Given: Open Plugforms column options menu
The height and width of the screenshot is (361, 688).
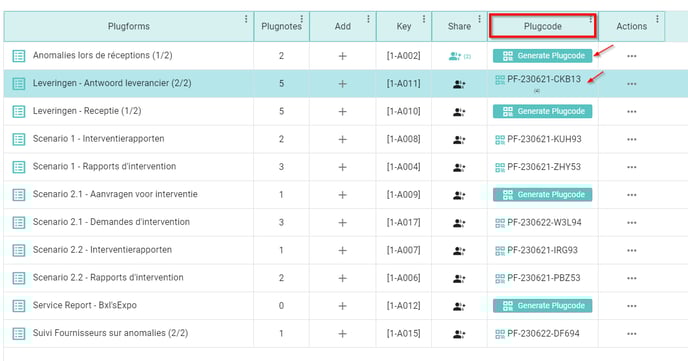Looking at the screenshot, I should point(246,19).
